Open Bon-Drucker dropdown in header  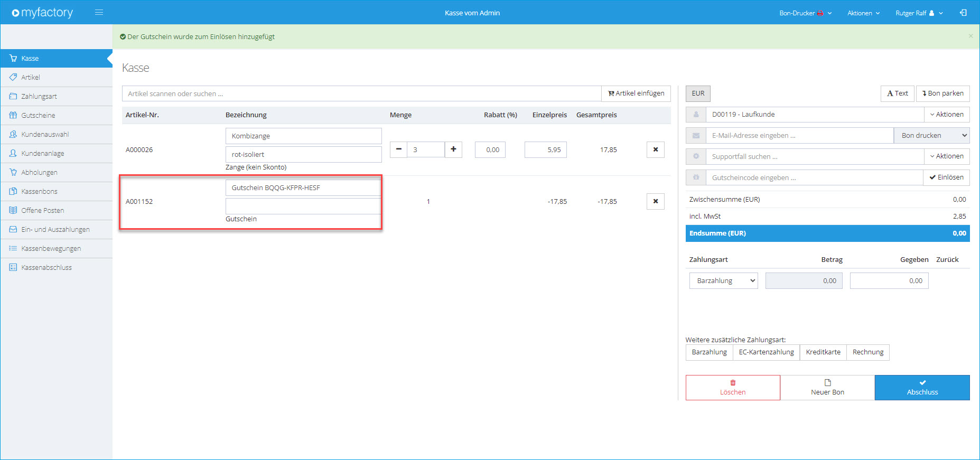tap(805, 13)
